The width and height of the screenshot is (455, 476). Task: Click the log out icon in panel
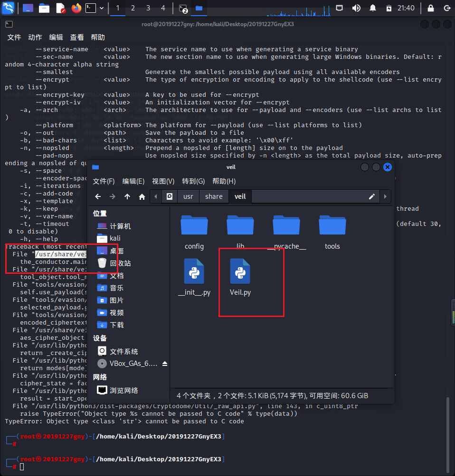(x=447, y=8)
